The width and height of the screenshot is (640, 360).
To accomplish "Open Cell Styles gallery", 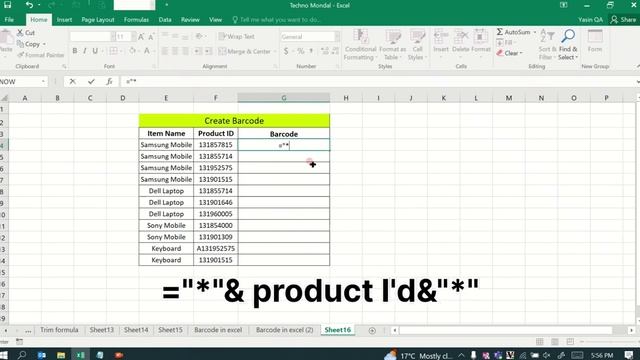I will click(417, 45).
